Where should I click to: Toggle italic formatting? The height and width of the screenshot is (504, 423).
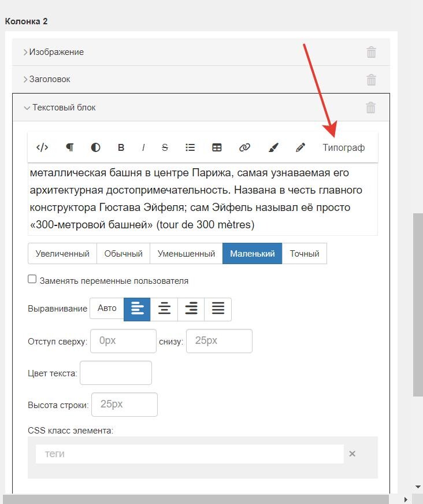click(143, 147)
